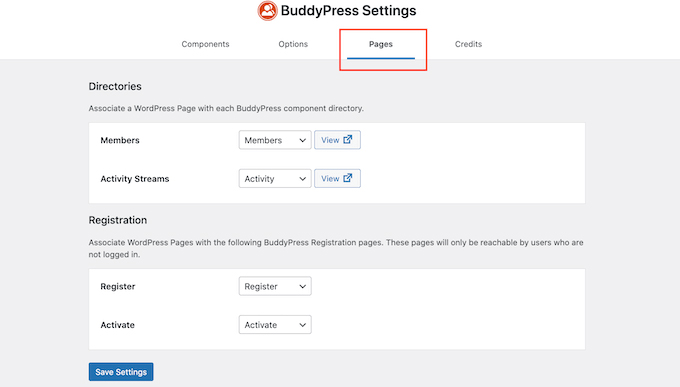This screenshot has width=680, height=387.
Task: Click the 'Associate WordPress Pages with the following' description
Action: pos(336,248)
